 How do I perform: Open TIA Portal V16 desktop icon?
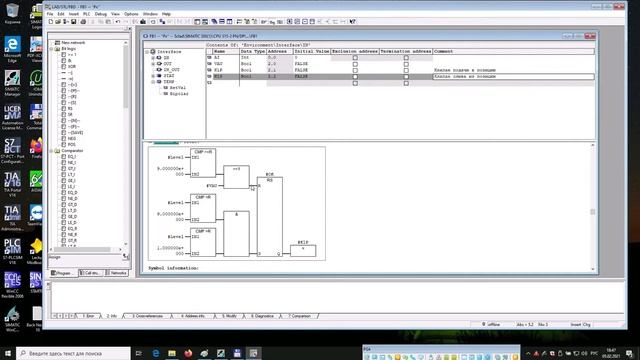pyautogui.click(x=12, y=184)
